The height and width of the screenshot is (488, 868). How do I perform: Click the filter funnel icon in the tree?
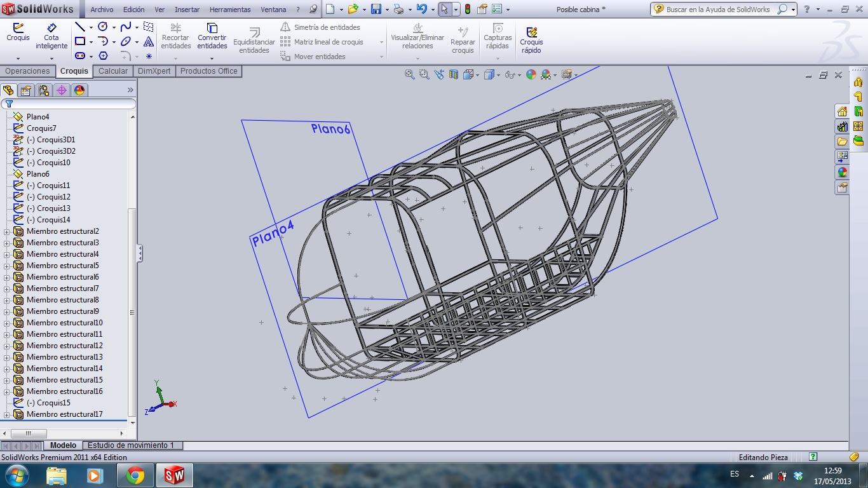9,104
